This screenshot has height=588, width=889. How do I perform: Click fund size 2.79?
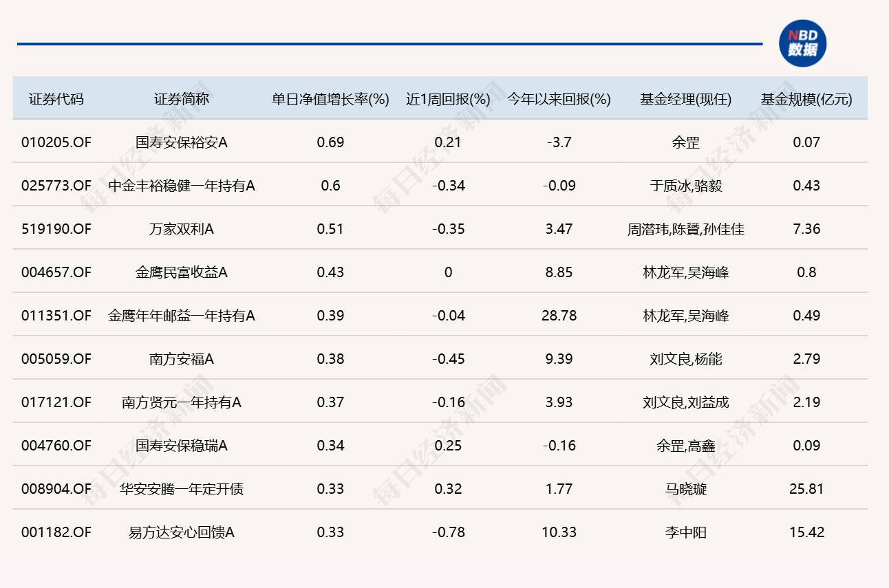[806, 359]
